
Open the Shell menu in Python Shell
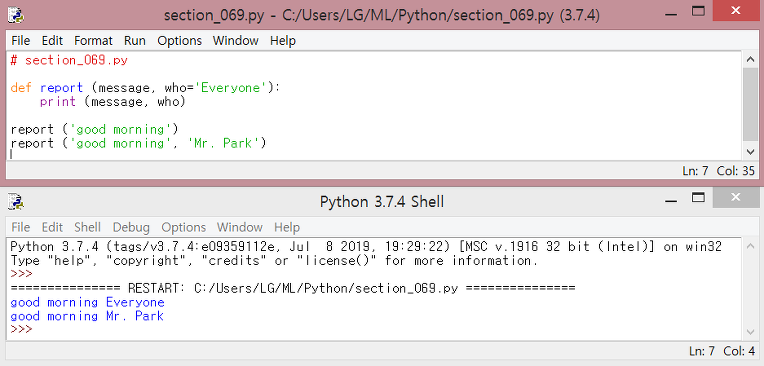click(87, 228)
